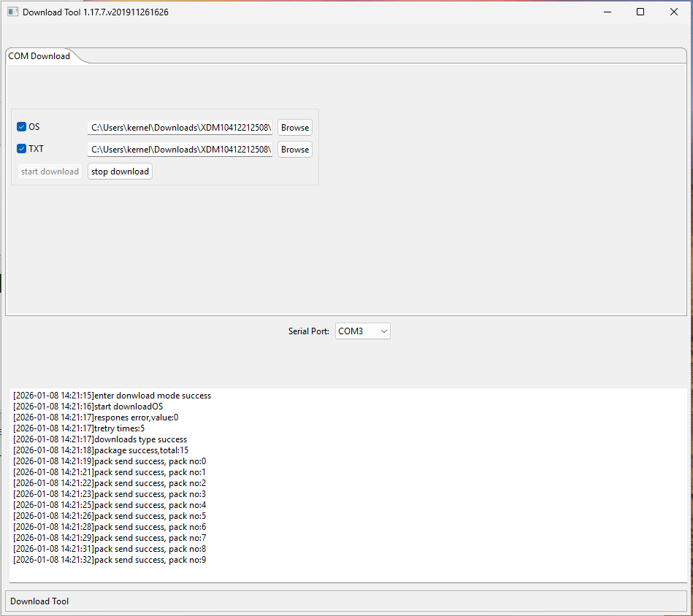Close the Download Tool window

click(674, 12)
